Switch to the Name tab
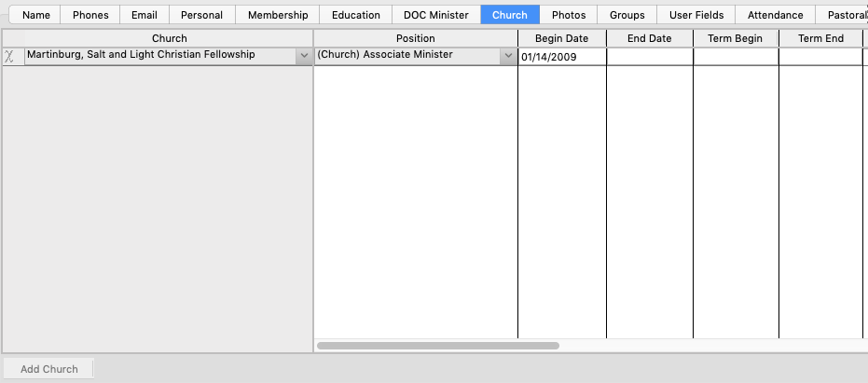This screenshot has height=383, width=868. coord(36,15)
